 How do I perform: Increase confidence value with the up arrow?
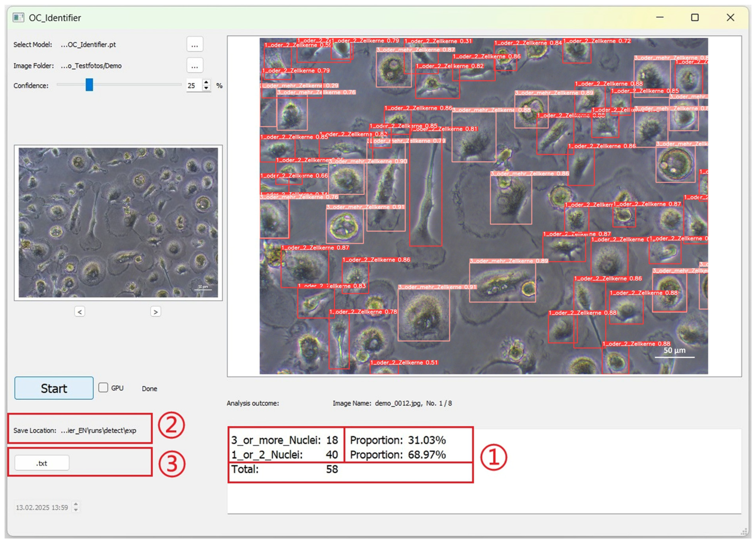click(x=206, y=82)
